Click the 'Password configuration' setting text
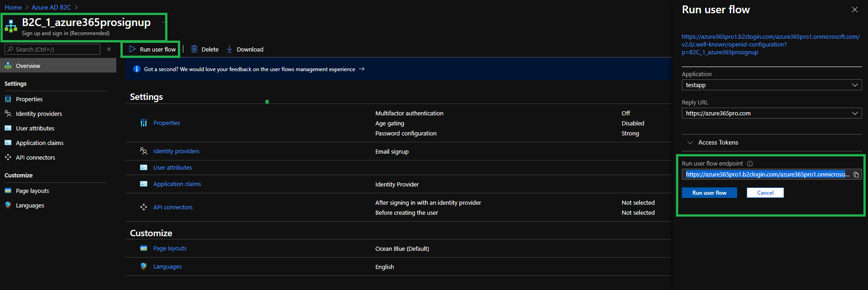This screenshot has width=868, height=290. point(406,133)
